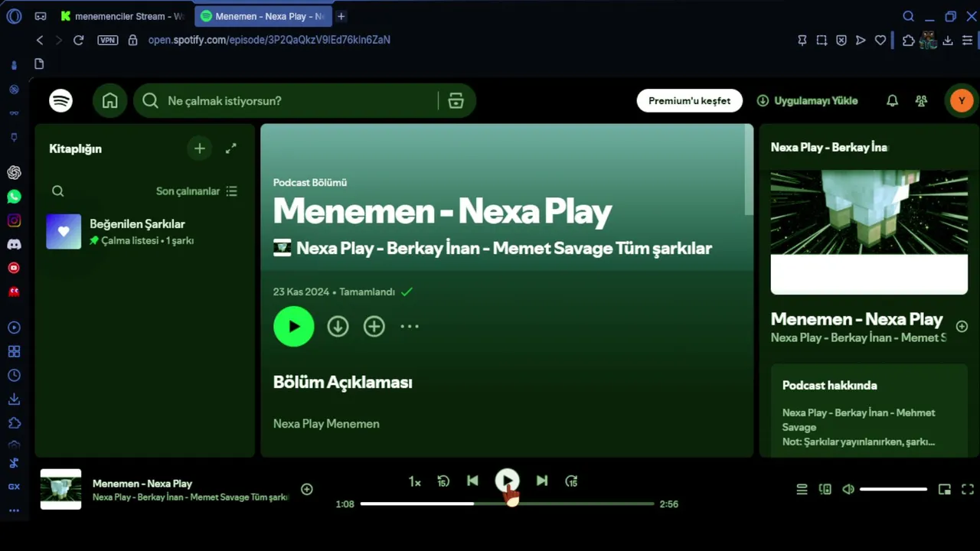Image resolution: width=980 pixels, height=551 pixels.
Task: Click 'Nexa Play Menemen' description text
Action: pos(326,423)
